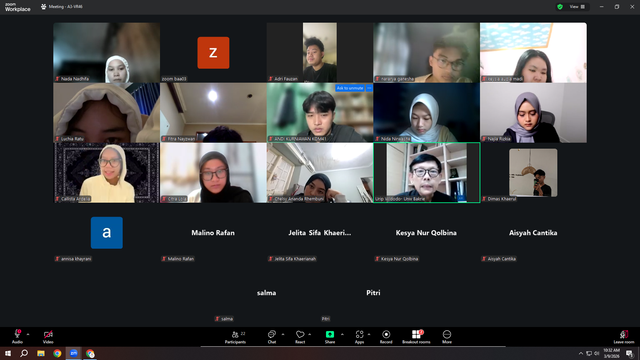Viewport: 640px width, 360px height.
Task: Expand audio options caret next to Audio
Action: coord(28,334)
